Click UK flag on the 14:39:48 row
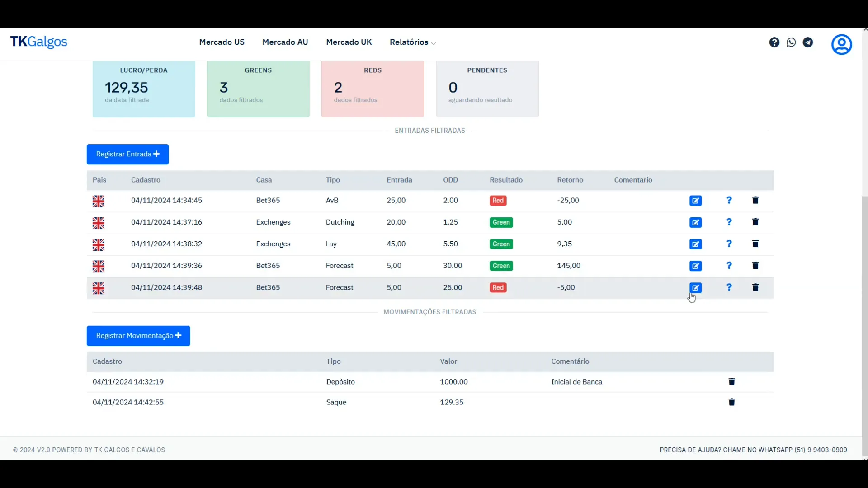This screenshot has height=488, width=868. pyautogui.click(x=99, y=288)
